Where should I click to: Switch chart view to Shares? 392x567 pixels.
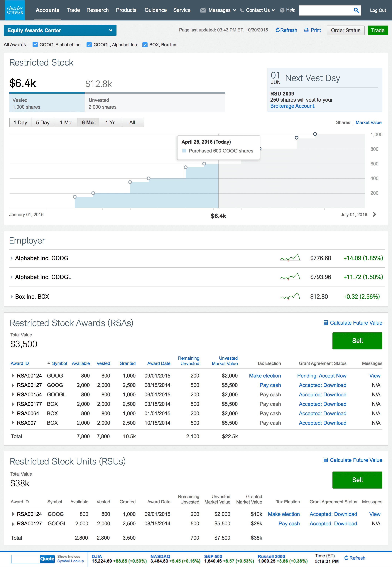click(x=343, y=122)
